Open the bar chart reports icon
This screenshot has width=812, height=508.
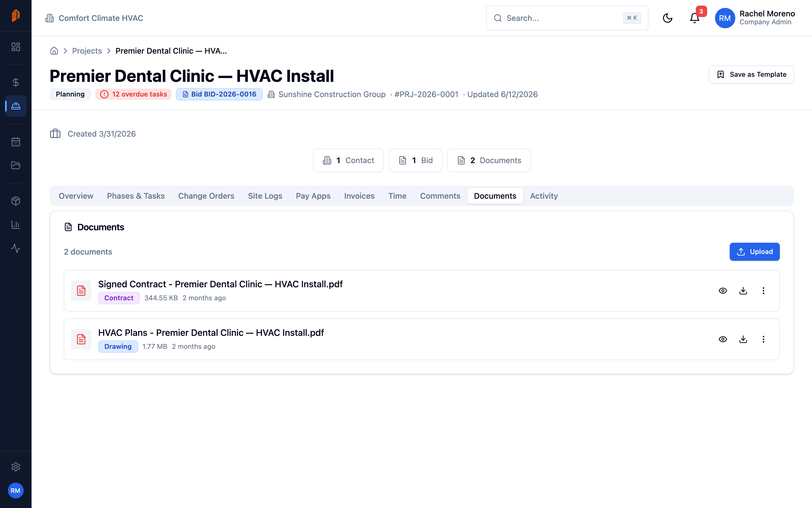[x=16, y=225]
